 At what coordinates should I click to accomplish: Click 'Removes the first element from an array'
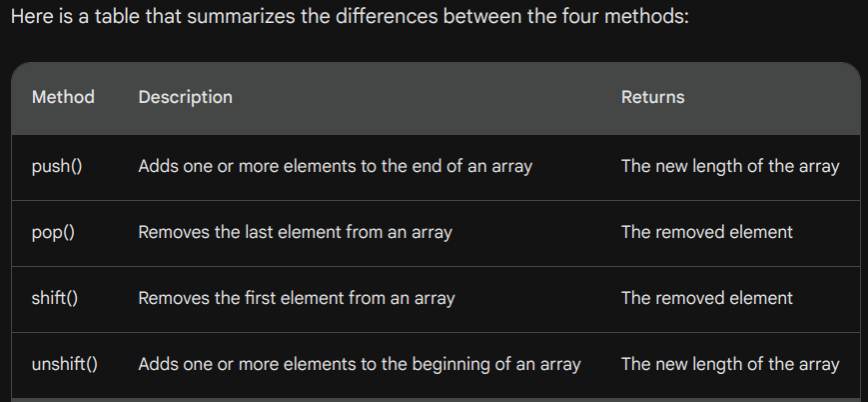coord(297,298)
